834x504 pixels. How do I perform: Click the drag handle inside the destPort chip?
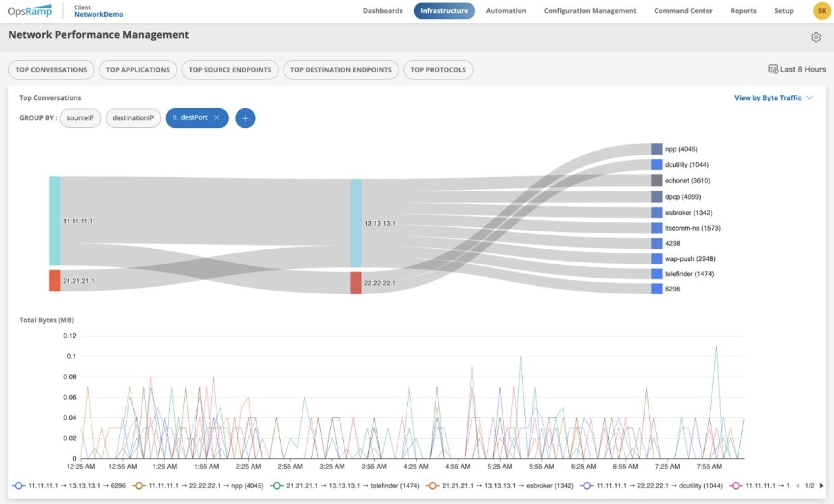pyautogui.click(x=175, y=118)
